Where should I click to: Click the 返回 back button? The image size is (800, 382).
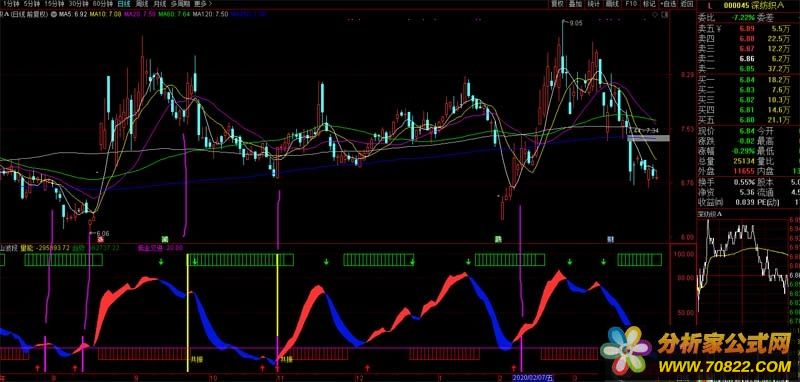coord(687,4)
